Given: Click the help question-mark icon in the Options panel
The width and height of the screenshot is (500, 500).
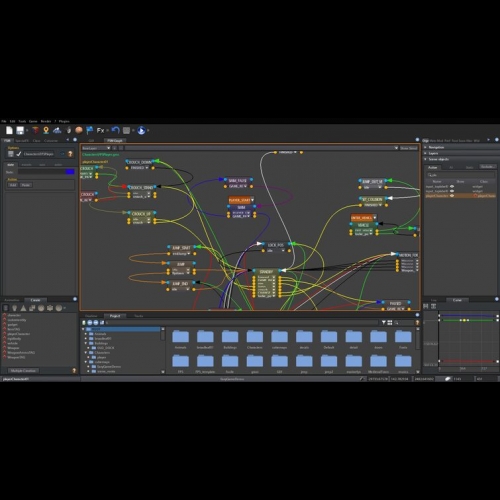Looking at the screenshot, I should pyautogui.click(x=70, y=154).
